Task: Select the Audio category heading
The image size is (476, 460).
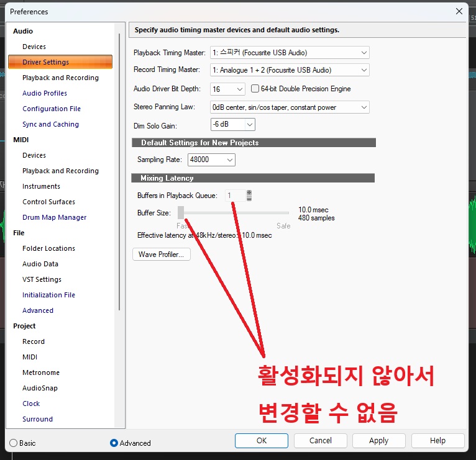Action: (23, 31)
